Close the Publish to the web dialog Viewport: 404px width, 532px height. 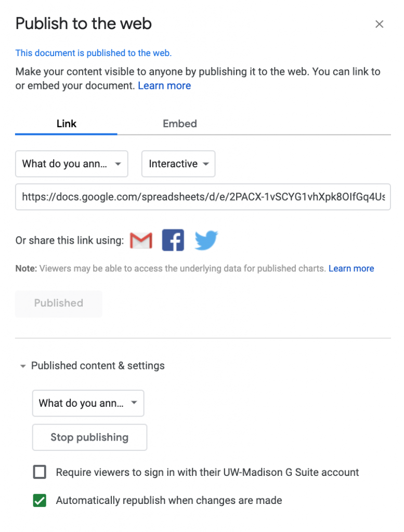coord(380,24)
